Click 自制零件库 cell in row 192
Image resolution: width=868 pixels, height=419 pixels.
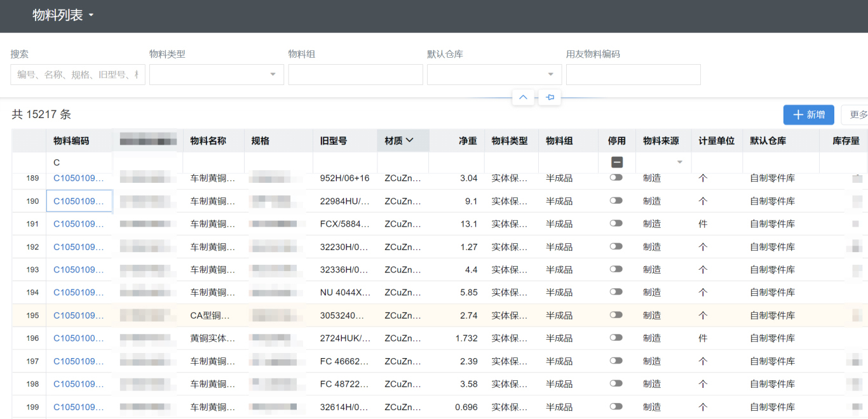[x=772, y=247]
